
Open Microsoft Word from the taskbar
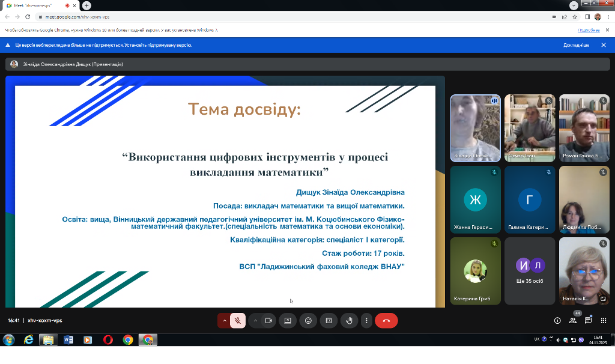pos(68,340)
